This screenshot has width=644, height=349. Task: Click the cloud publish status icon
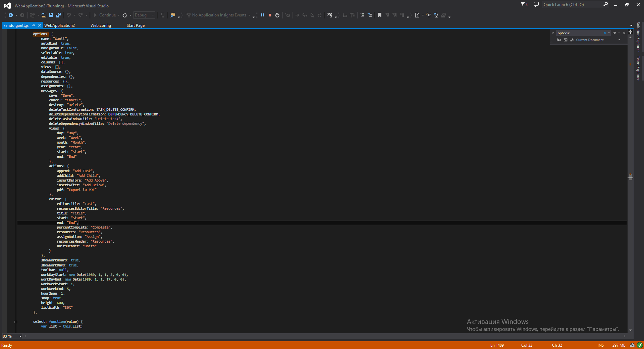click(x=632, y=345)
